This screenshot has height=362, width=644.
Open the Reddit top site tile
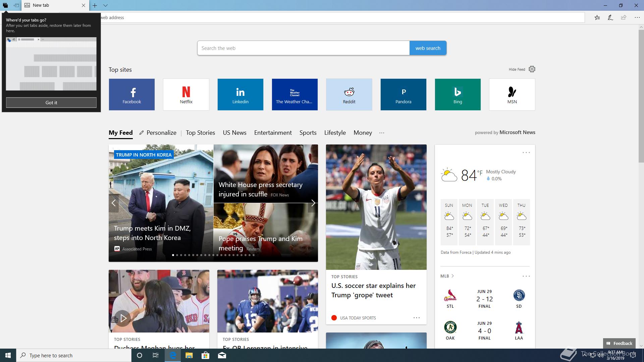tap(349, 95)
